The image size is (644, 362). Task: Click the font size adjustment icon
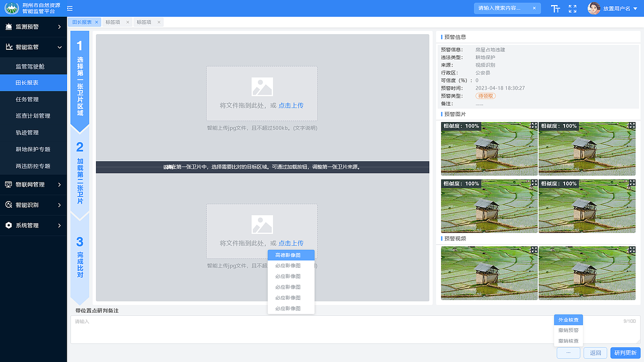pyautogui.click(x=555, y=9)
